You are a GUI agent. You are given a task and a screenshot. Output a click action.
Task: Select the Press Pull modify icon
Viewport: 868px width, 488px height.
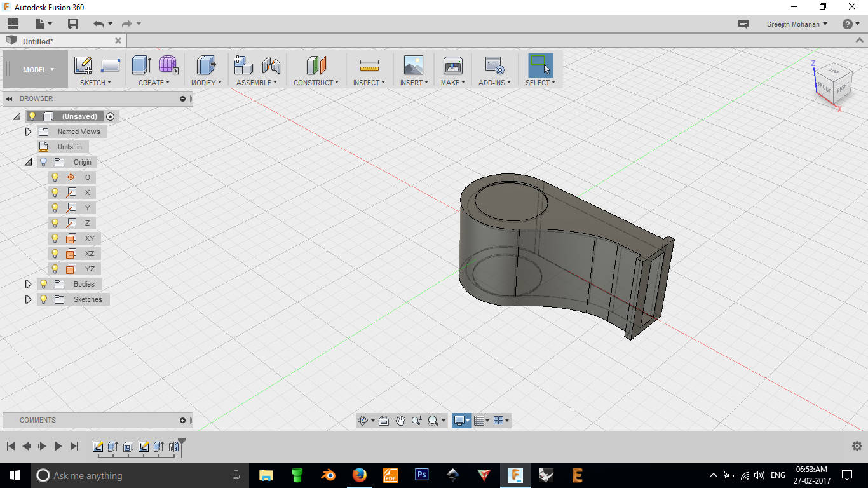pos(206,65)
